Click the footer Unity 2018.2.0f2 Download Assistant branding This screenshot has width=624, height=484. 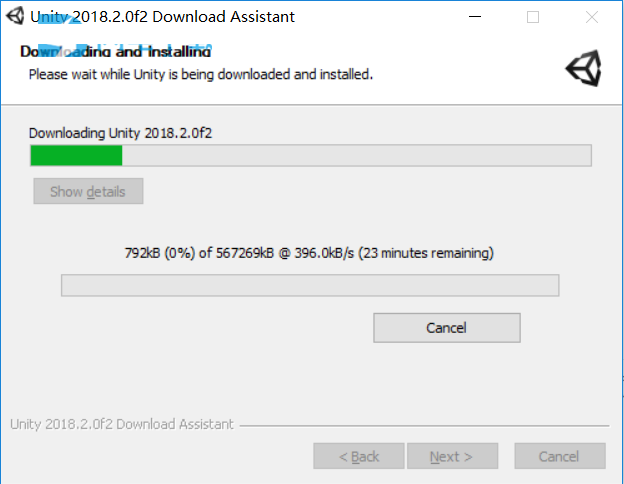click(x=122, y=424)
